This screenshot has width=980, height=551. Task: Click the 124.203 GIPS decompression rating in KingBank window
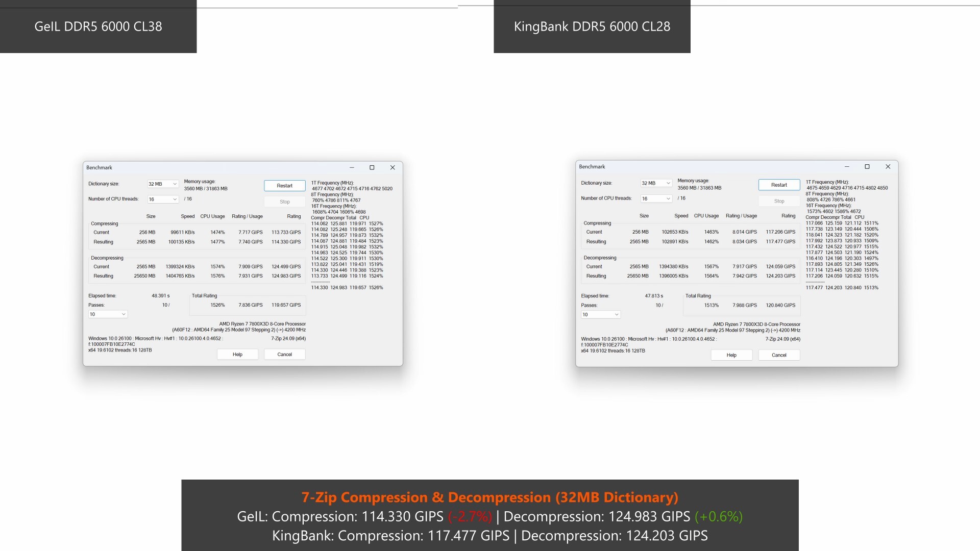pos(780,276)
